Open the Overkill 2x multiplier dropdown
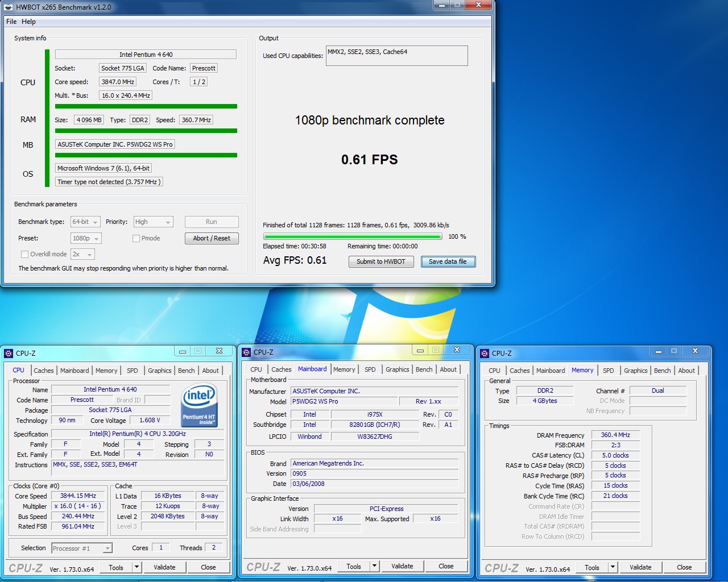728x582 pixels. coord(82,254)
